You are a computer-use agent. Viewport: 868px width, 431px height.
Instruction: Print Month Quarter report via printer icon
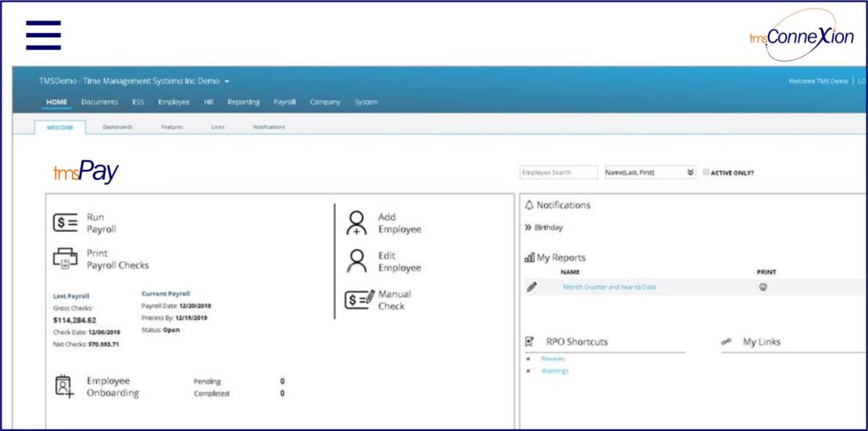[763, 287]
